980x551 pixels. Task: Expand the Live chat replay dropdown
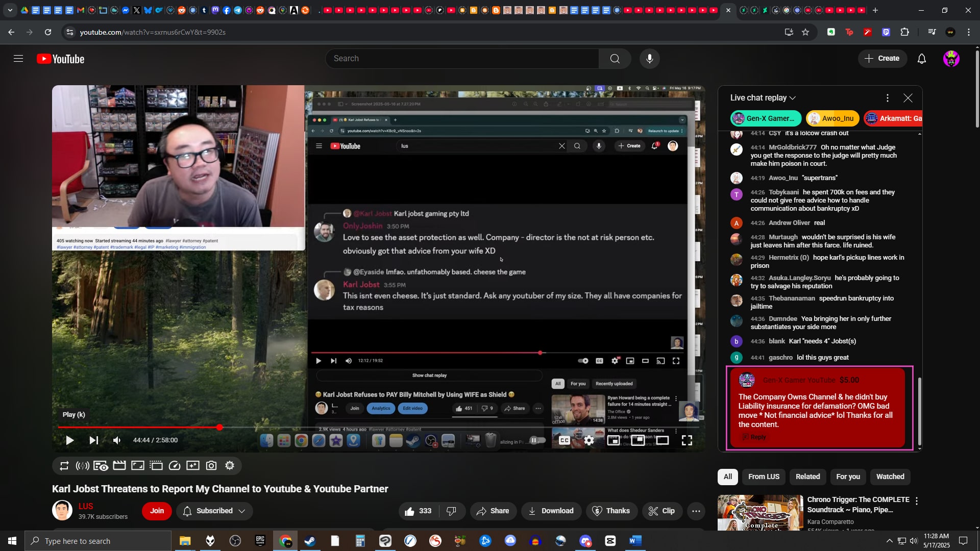763,98
